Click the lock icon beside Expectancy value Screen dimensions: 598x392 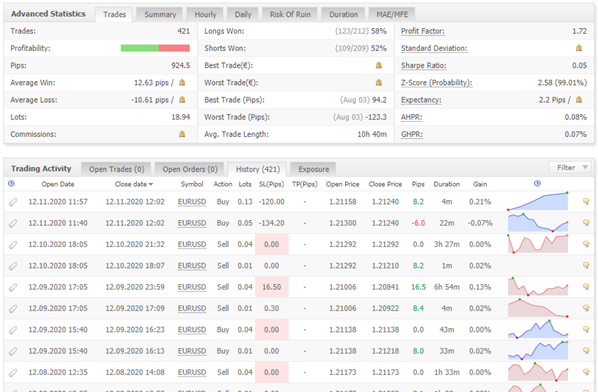coord(579,100)
